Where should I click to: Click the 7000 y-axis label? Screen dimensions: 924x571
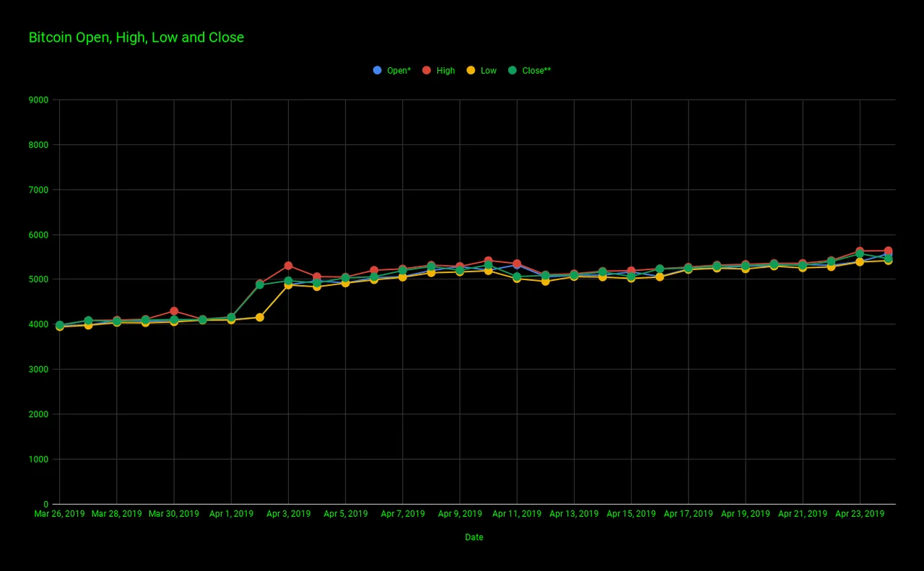(39, 190)
